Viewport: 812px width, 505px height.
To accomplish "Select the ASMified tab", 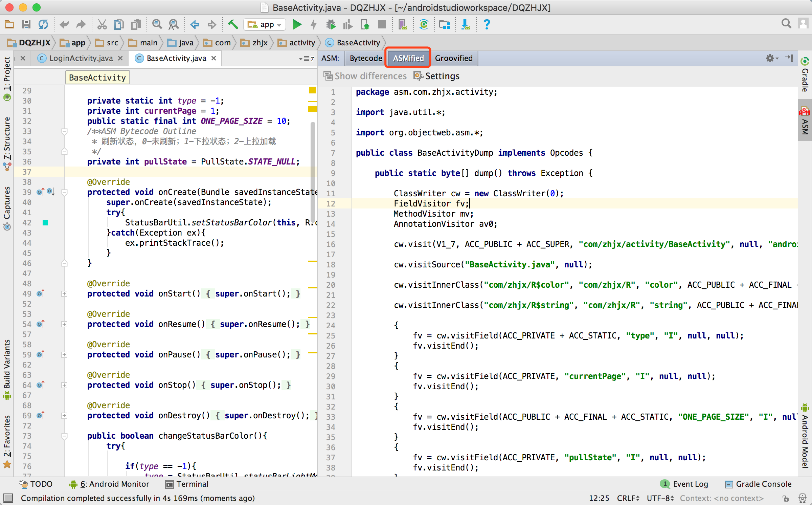I will (x=408, y=58).
